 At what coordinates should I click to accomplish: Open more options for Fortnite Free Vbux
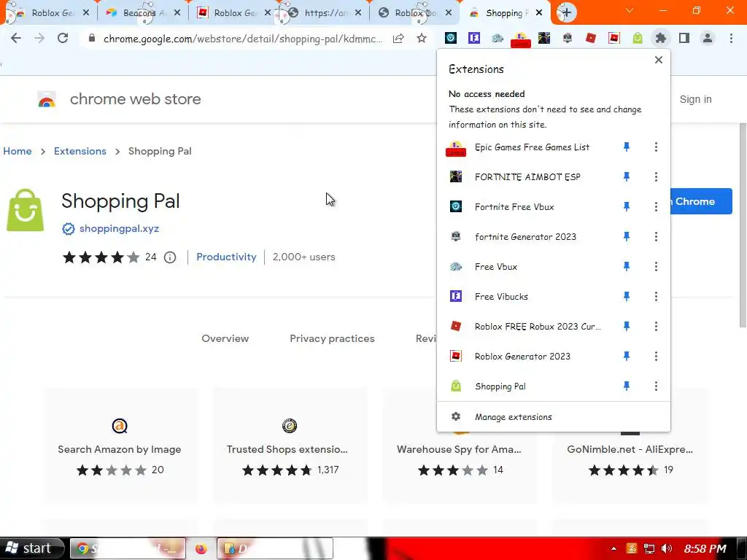coord(656,206)
